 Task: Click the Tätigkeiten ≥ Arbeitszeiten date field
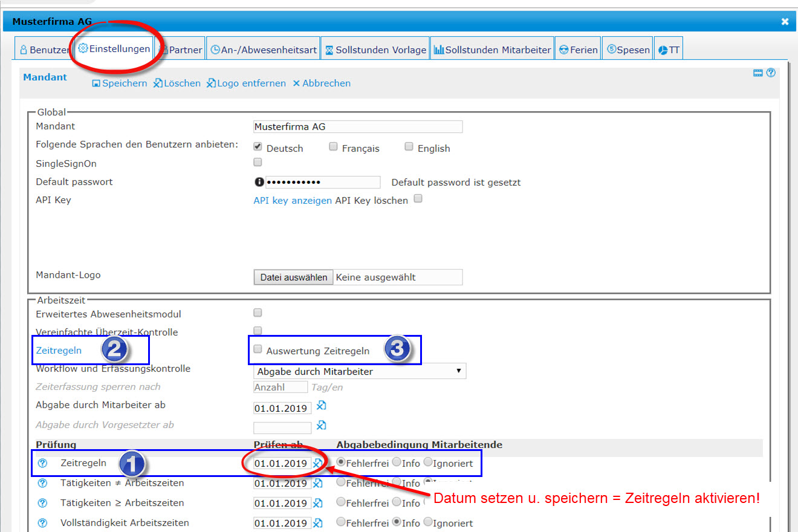tap(282, 504)
